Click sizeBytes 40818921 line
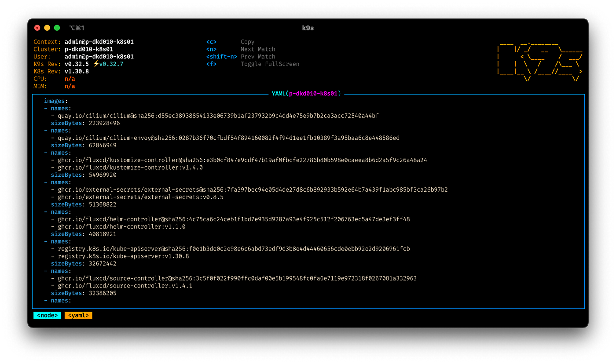The width and height of the screenshot is (616, 364). coord(84,234)
